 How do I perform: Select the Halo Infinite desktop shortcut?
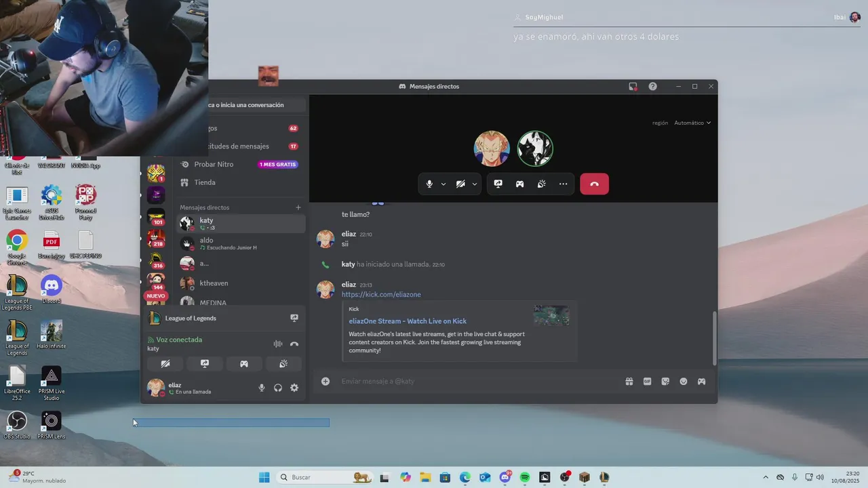52,335
